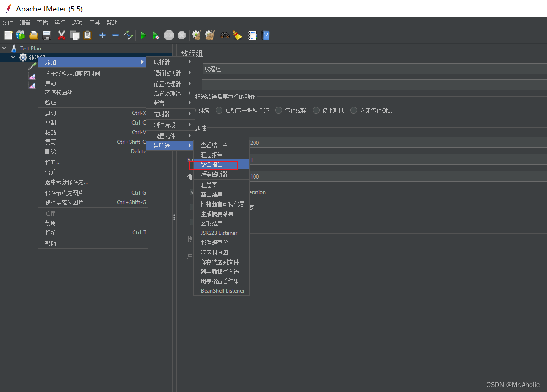
Task: Open the 编辑 menu
Action: [x=25, y=22]
